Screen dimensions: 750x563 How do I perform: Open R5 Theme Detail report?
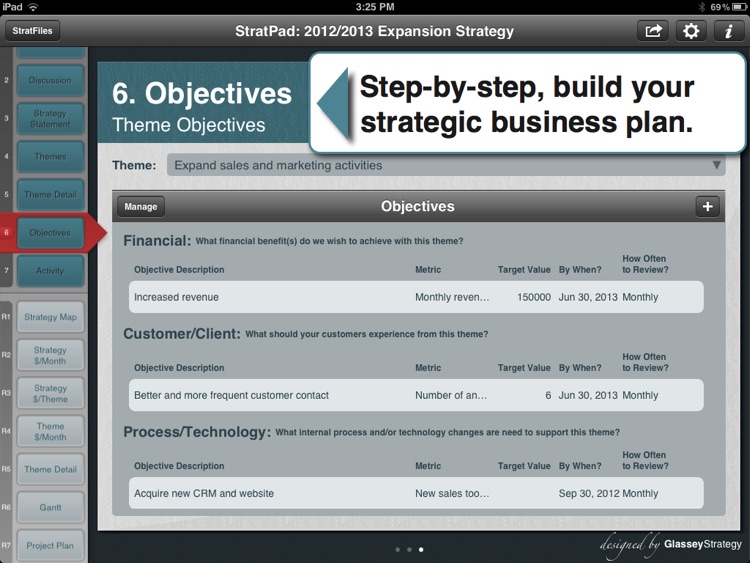click(50, 469)
